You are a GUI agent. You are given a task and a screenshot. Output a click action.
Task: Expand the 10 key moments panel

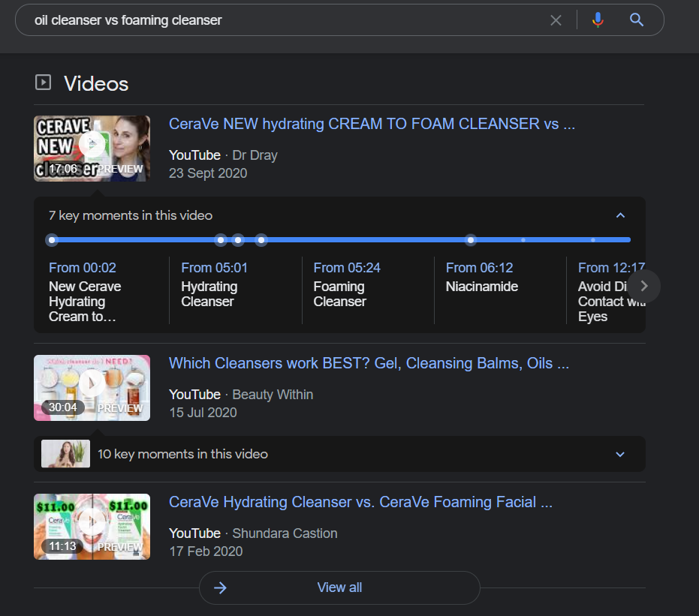(620, 455)
